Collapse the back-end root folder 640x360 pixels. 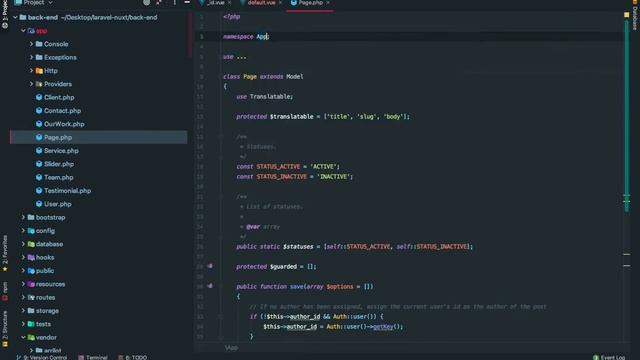[x=15, y=18]
